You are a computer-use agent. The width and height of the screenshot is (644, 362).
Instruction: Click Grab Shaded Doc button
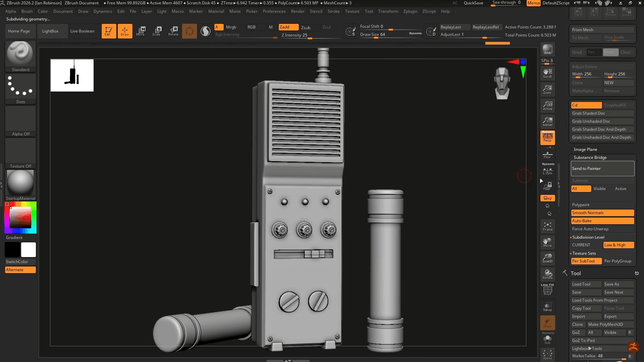[x=602, y=113]
